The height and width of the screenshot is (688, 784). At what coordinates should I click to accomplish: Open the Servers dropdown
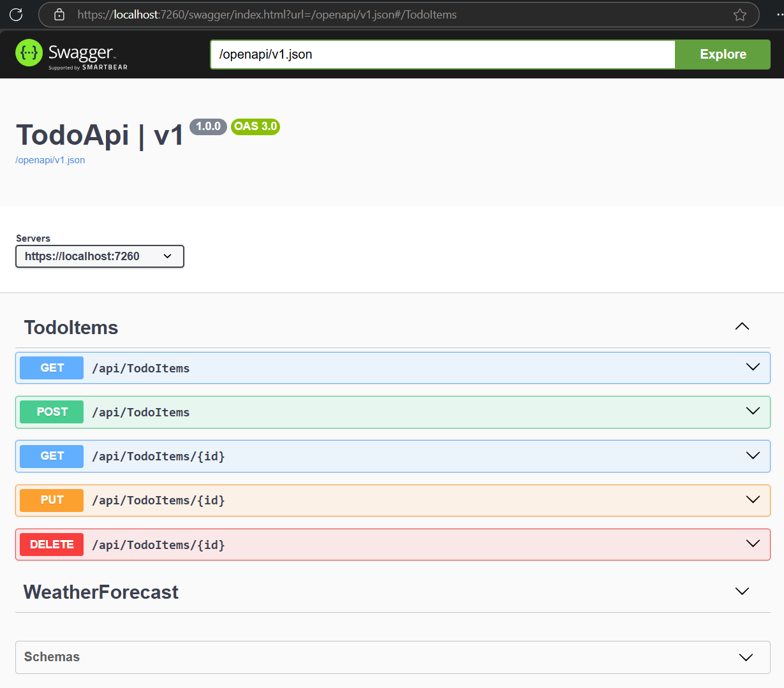pyautogui.click(x=100, y=256)
